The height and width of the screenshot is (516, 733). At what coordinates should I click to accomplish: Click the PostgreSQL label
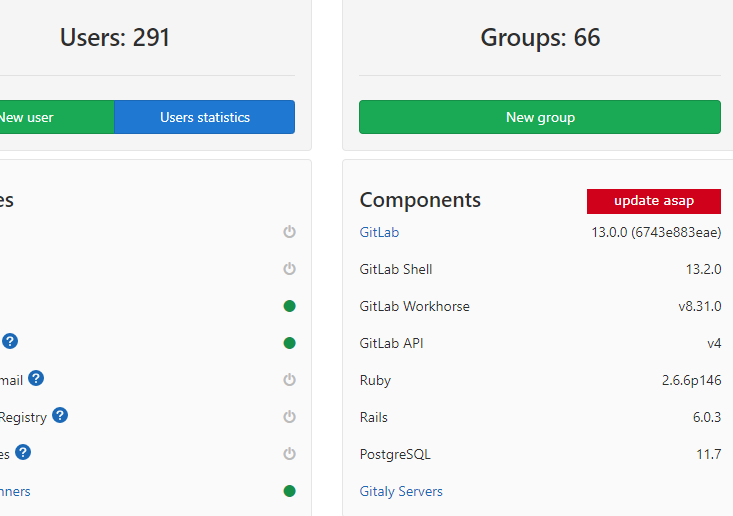coord(395,454)
